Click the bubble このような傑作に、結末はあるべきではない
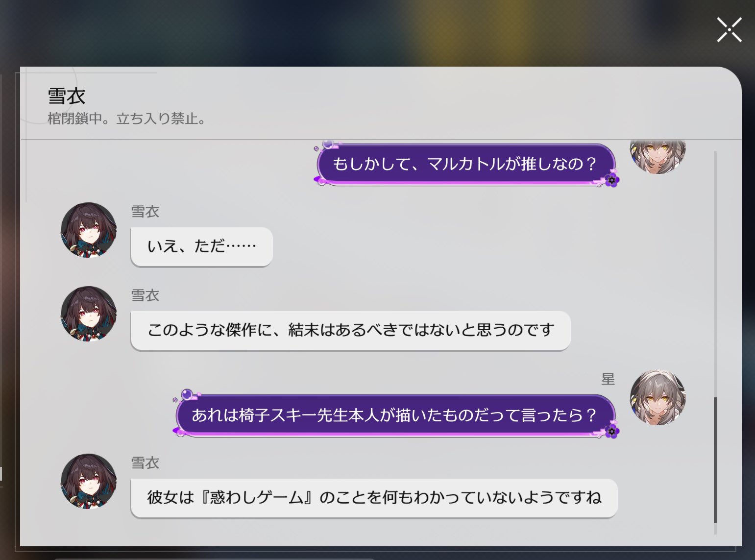This screenshot has width=755, height=560. pos(350,331)
